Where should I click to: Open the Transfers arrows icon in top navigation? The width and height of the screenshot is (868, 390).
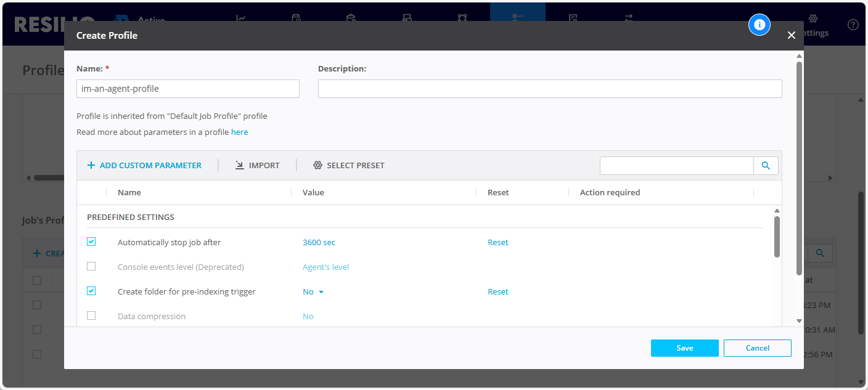tap(628, 18)
